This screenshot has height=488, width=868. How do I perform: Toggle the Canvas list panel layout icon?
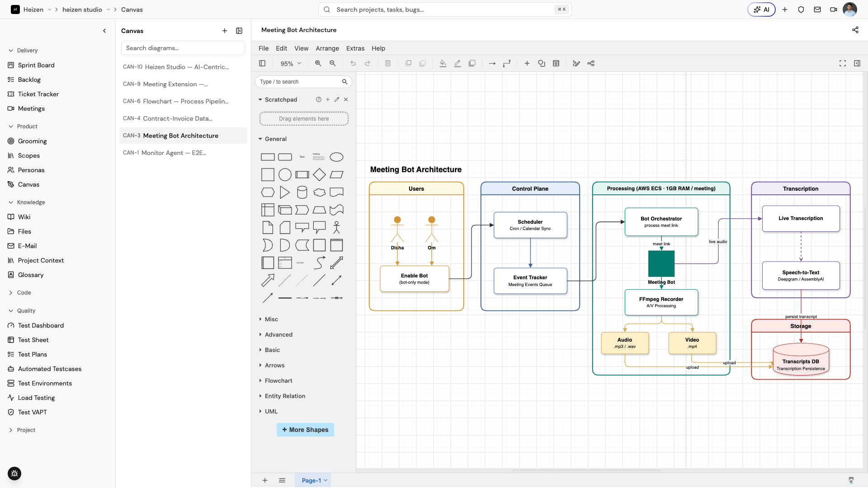point(239,31)
